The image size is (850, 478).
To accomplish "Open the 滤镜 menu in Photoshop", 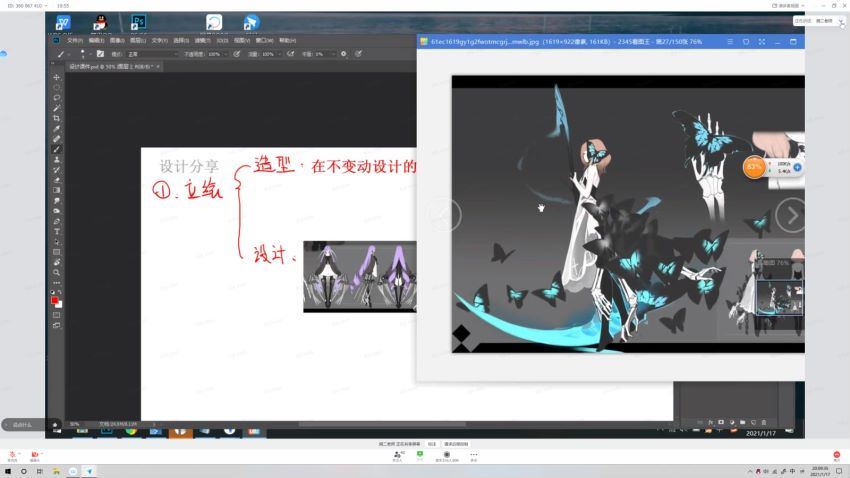I will click(x=203, y=41).
